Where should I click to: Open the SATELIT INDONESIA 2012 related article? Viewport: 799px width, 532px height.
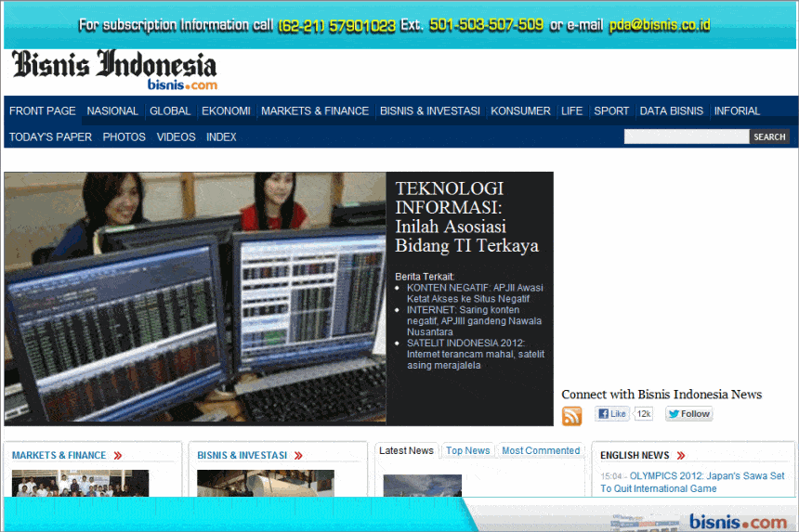pyautogui.click(x=476, y=354)
